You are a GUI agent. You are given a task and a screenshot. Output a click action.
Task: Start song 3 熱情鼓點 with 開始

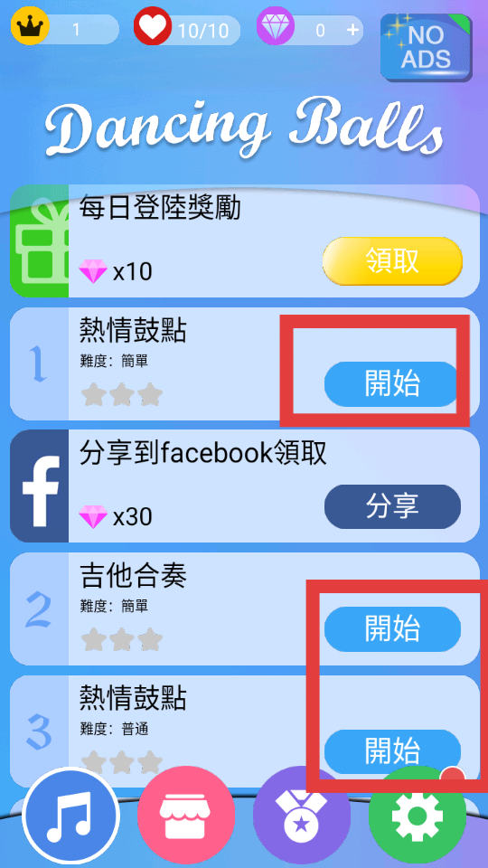coord(392,751)
